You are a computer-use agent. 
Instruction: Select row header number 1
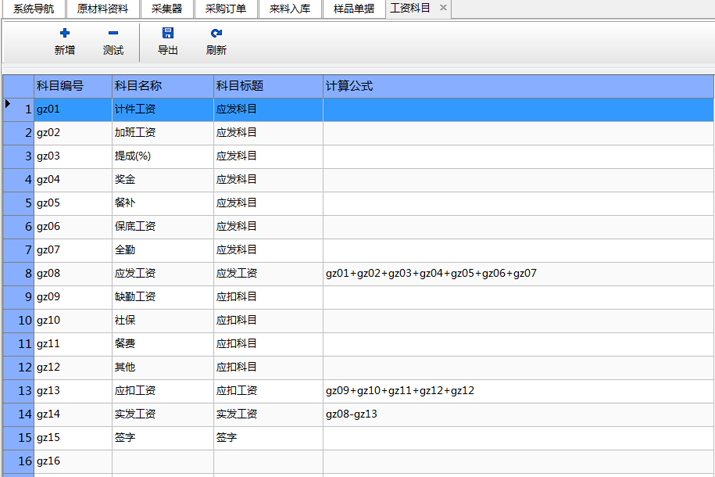[x=18, y=109]
